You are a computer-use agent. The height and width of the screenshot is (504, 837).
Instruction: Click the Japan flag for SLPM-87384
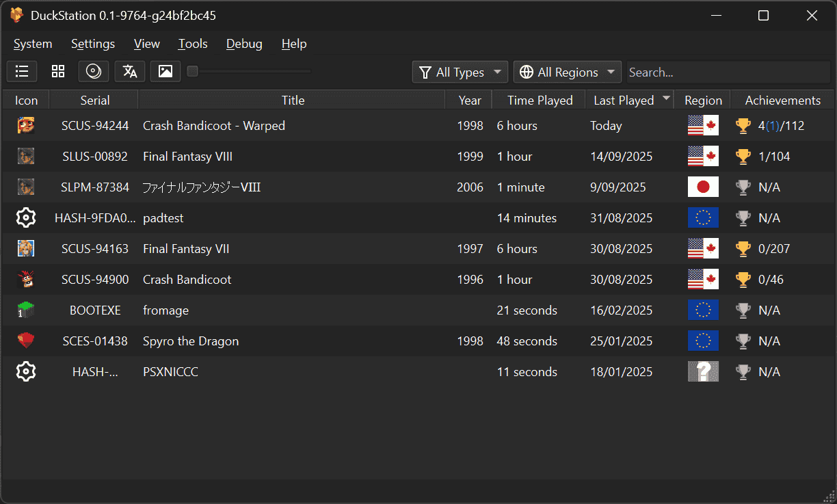click(703, 187)
